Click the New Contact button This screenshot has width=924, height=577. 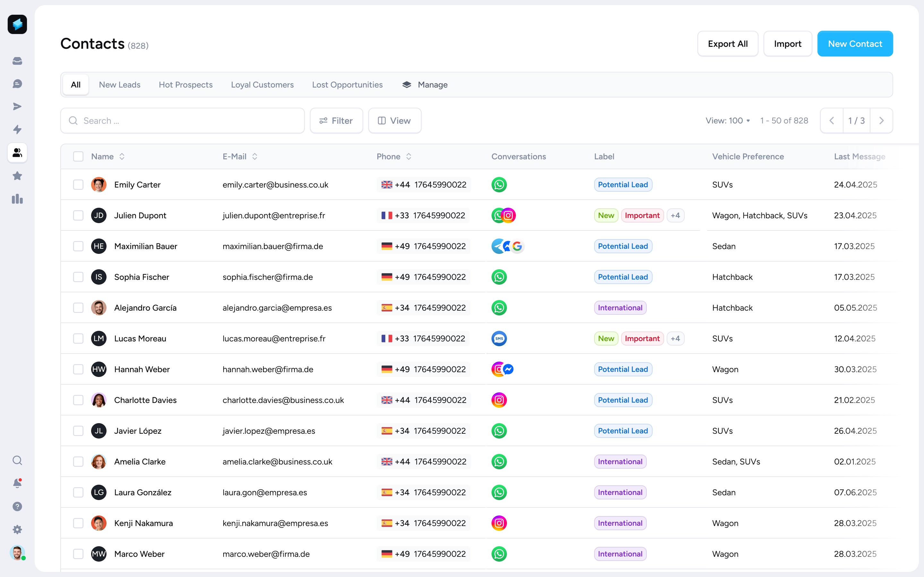854,44
